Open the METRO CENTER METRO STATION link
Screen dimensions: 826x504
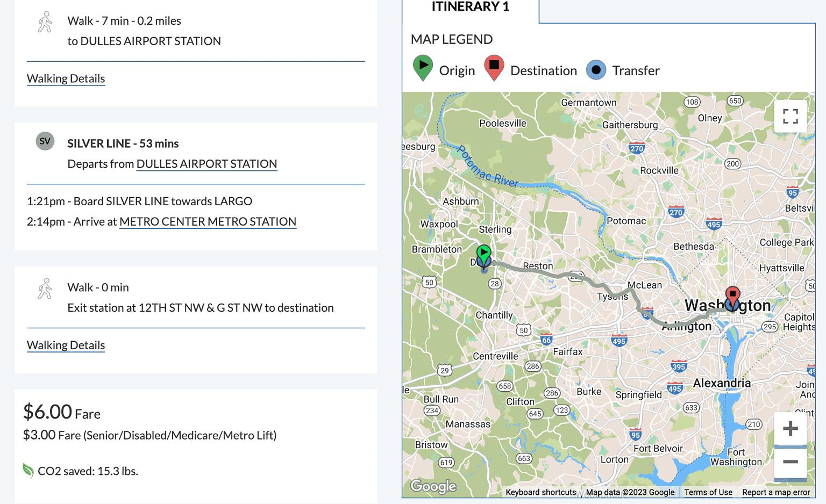coord(208,221)
